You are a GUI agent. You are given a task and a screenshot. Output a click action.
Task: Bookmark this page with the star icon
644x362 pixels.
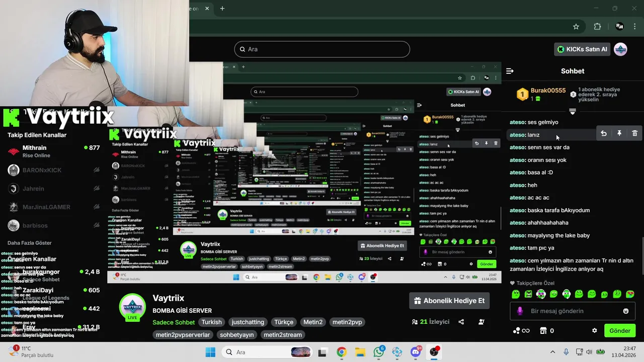(x=576, y=27)
